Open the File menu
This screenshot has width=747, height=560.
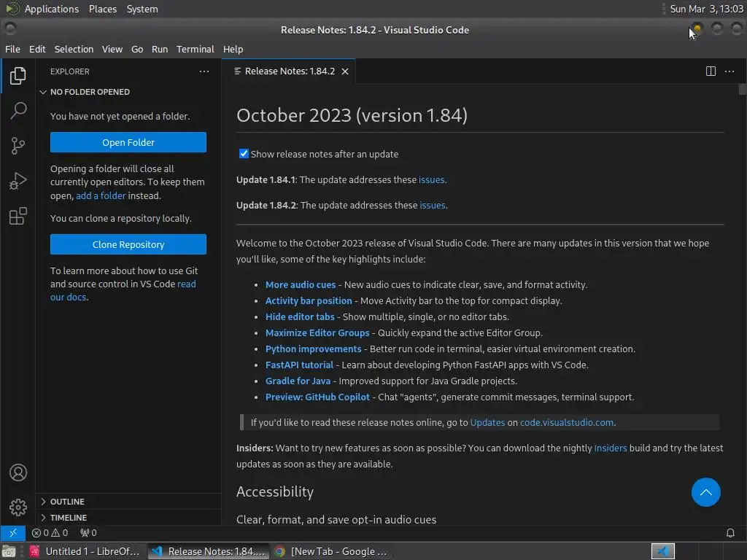(12, 49)
